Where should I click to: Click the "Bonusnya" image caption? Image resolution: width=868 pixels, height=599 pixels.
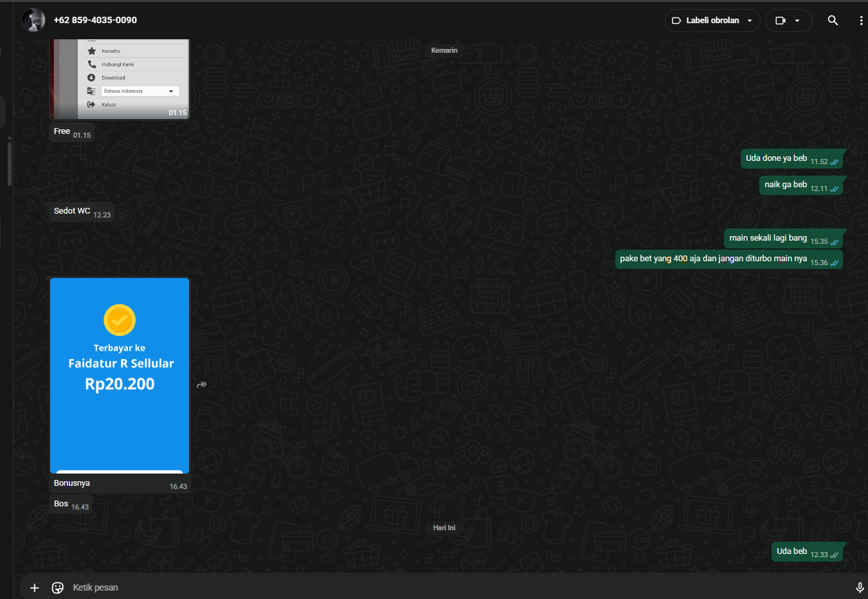pyautogui.click(x=72, y=483)
